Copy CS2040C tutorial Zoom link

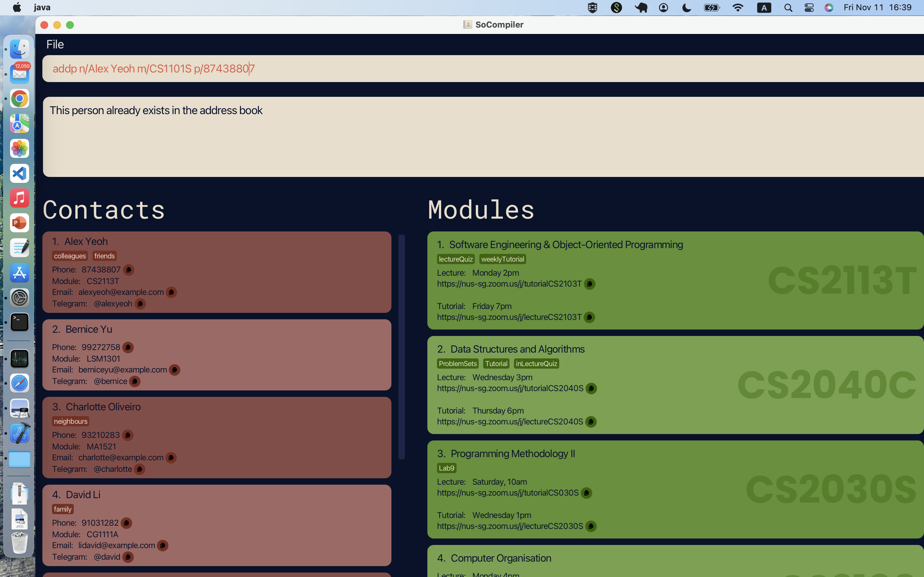[x=591, y=422]
